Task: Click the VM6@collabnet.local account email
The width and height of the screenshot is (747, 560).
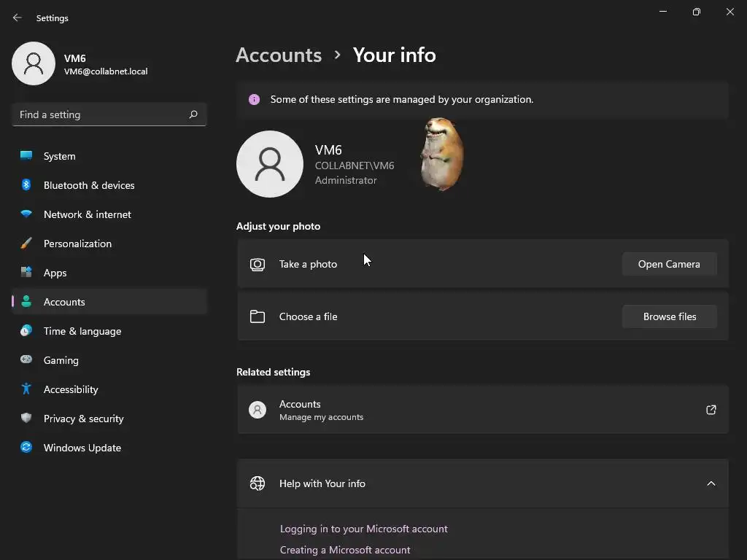Action: [106, 71]
